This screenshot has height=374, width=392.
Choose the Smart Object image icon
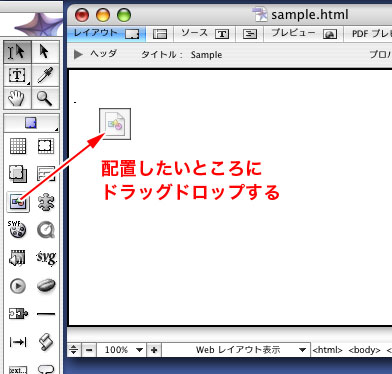point(18,202)
